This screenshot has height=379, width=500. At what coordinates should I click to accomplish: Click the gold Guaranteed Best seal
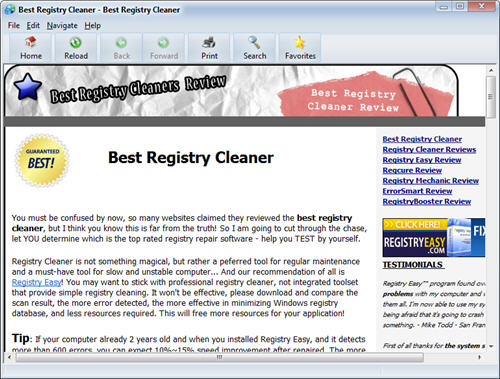tap(42, 160)
